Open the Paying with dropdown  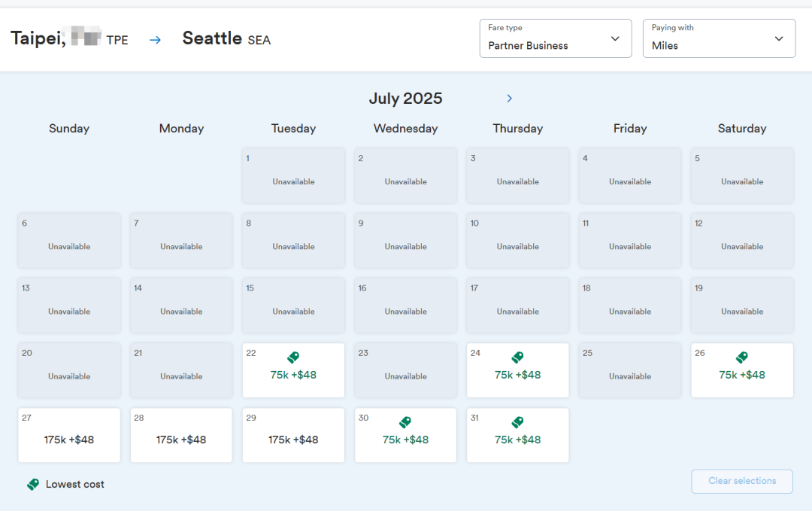click(x=718, y=38)
